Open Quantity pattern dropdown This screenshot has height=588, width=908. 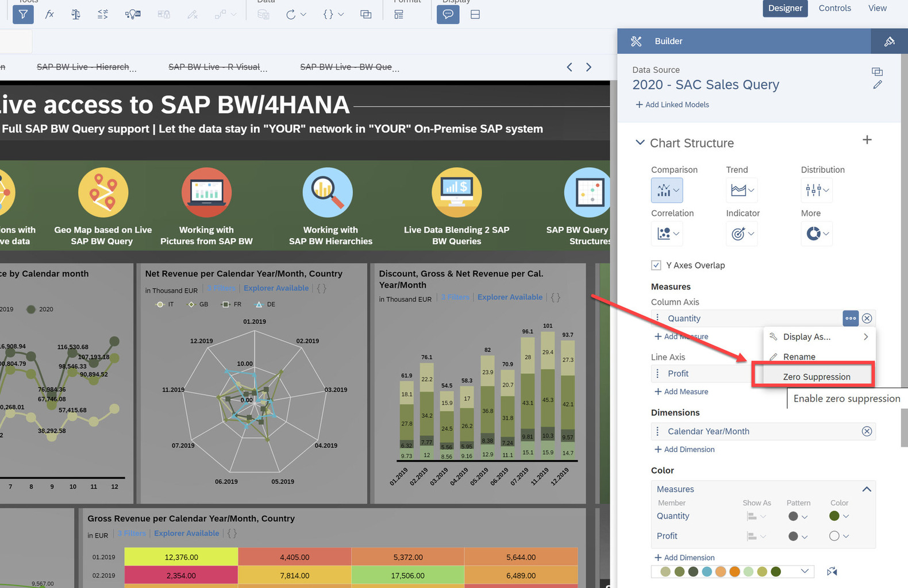coord(798,516)
